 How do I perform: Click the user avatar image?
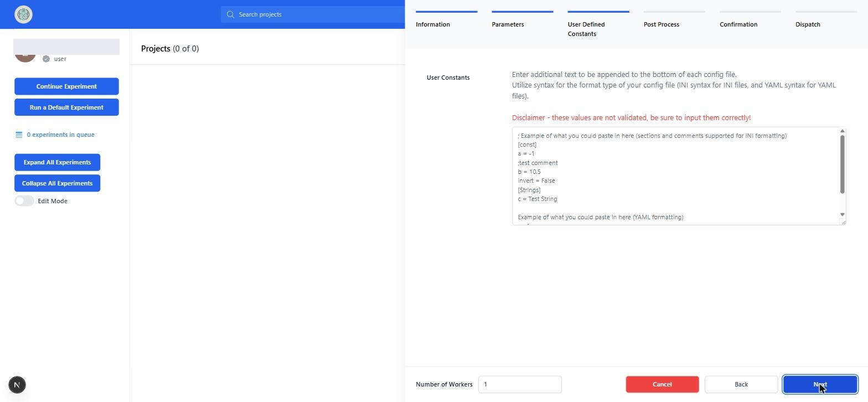[25, 58]
